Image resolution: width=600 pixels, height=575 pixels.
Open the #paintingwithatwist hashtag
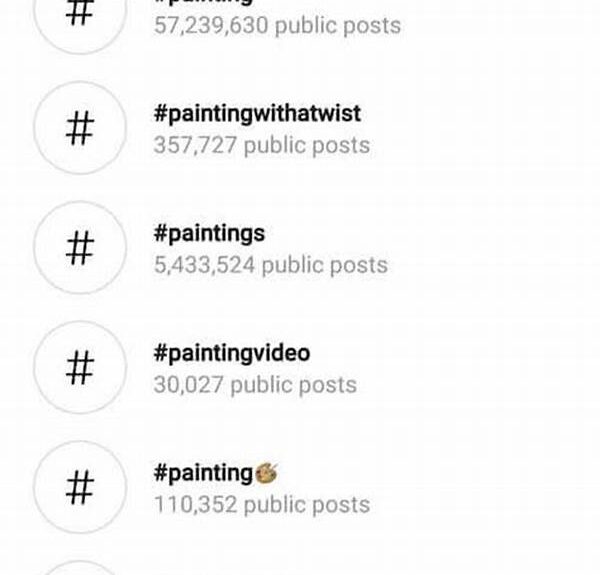pos(257,113)
